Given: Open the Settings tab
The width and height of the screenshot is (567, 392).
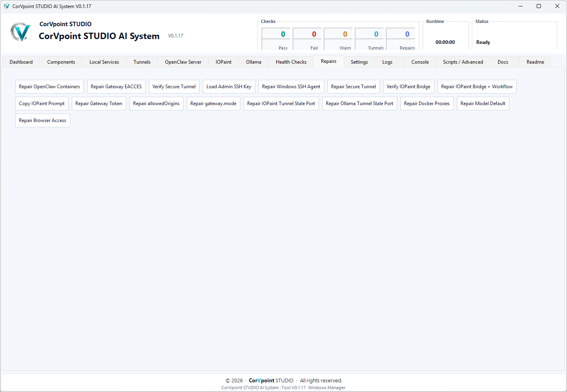Looking at the screenshot, I should coord(359,62).
